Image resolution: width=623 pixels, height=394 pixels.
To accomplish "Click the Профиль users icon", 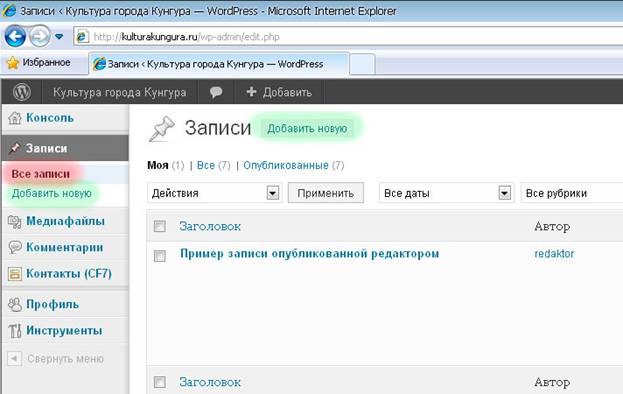I will click(15, 305).
